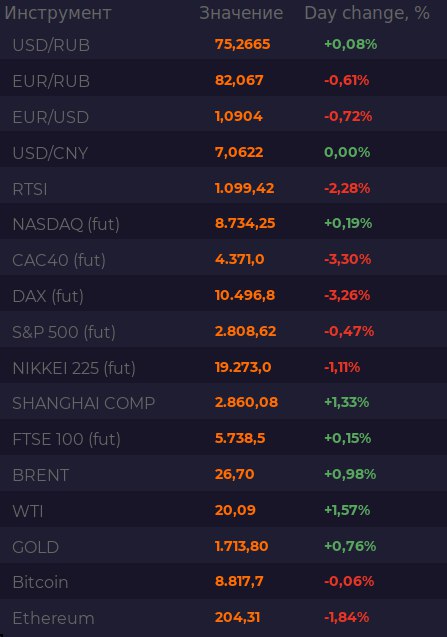Image resolution: width=447 pixels, height=637 pixels.
Task: Select the RTSI index row
Action: tap(224, 188)
